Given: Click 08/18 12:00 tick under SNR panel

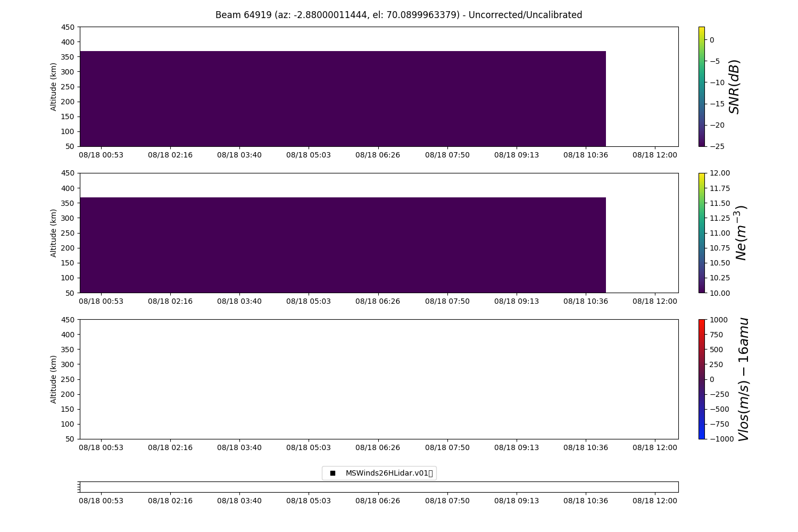Looking at the screenshot, I should 655,155.
